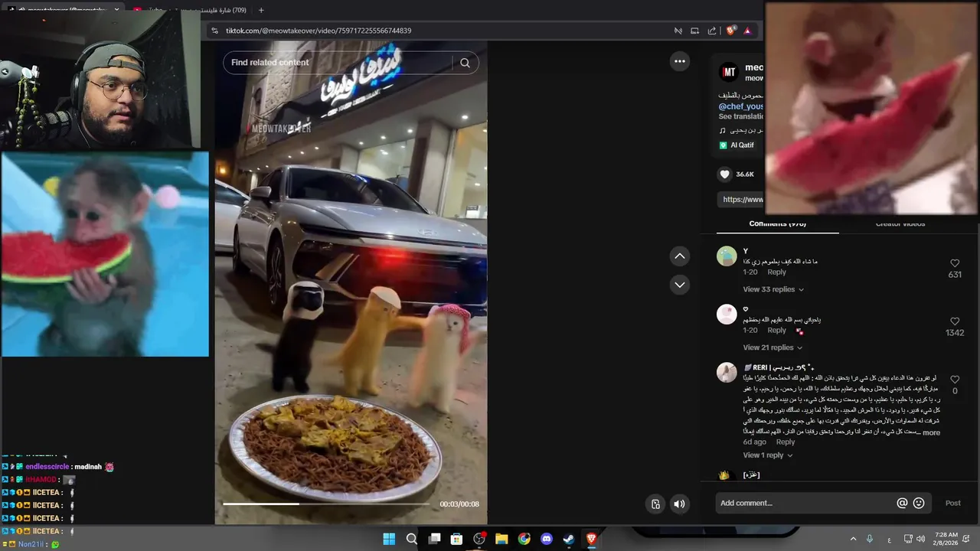Image resolution: width=980 pixels, height=551 pixels.
Task: Click the Al Qatif location pin icon
Action: click(x=722, y=145)
